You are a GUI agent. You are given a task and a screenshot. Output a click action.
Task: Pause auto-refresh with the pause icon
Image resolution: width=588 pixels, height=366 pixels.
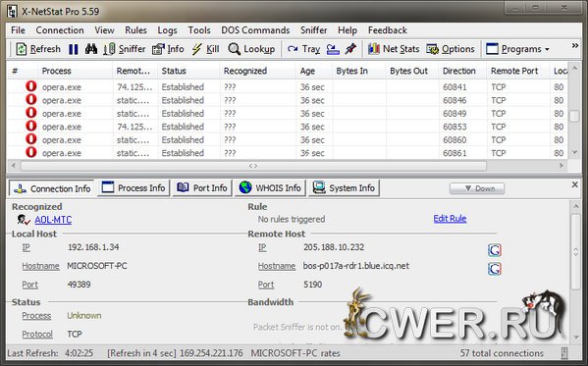[x=74, y=49]
